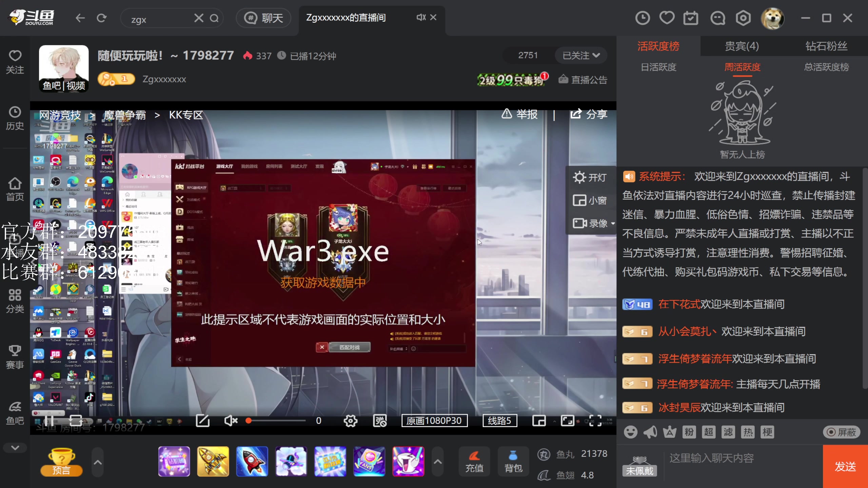The image size is (868, 488).
Task: Open 鱼吧|视频 under streamer avatar
Action: pos(64,86)
